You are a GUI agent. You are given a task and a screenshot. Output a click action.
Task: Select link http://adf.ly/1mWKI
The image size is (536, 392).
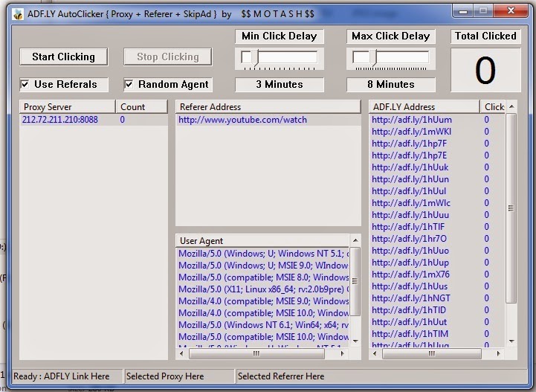(411, 132)
